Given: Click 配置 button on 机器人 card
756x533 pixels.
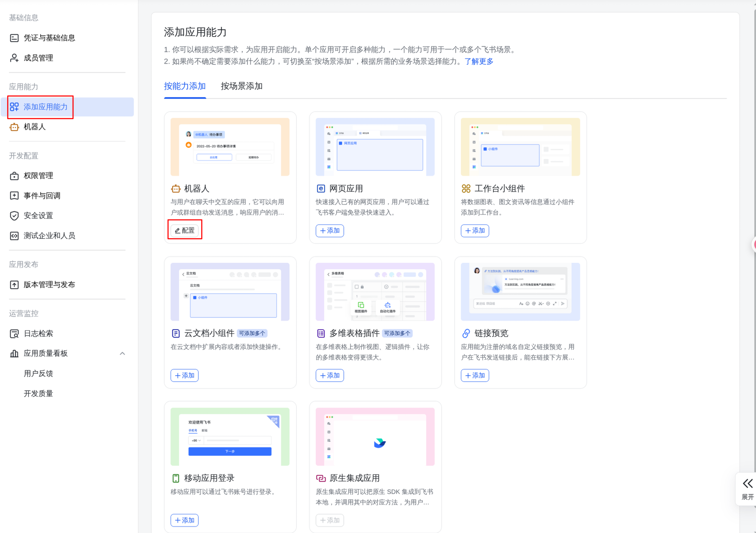Looking at the screenshot, I should coord(185,230).
